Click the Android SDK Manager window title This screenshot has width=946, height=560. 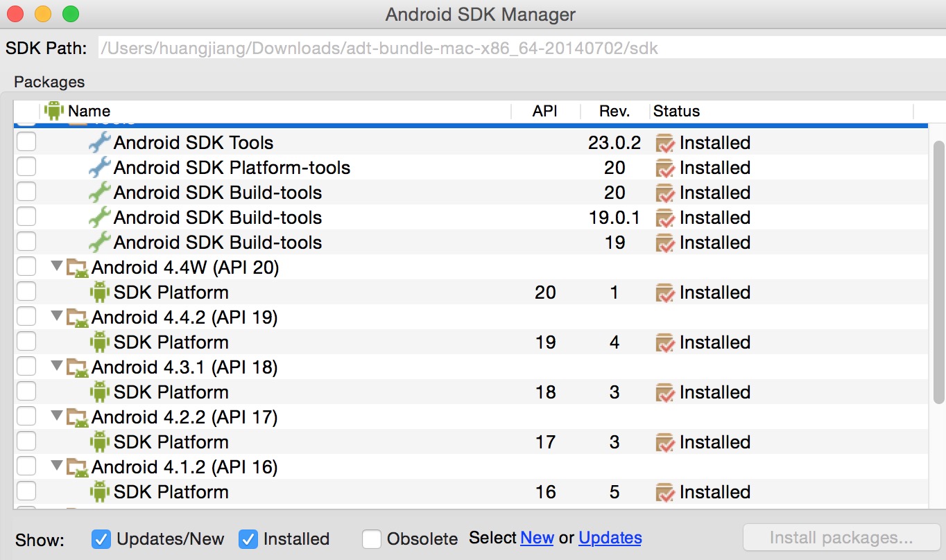click(x=481, y=14)
